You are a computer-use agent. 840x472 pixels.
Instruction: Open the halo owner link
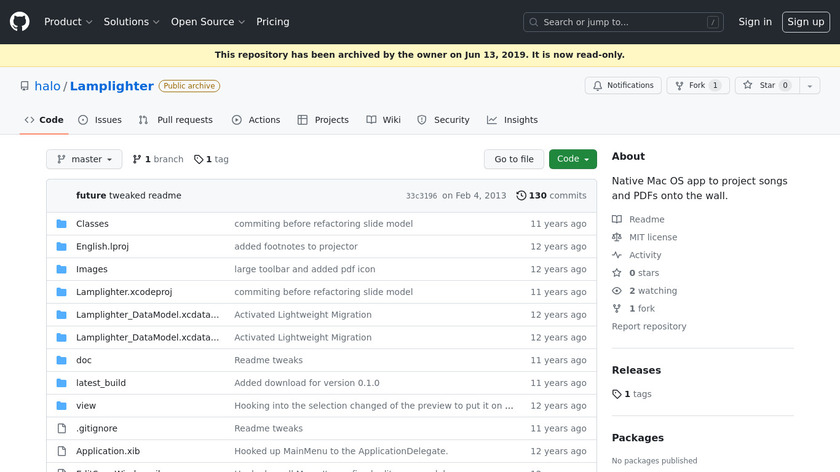47,86
